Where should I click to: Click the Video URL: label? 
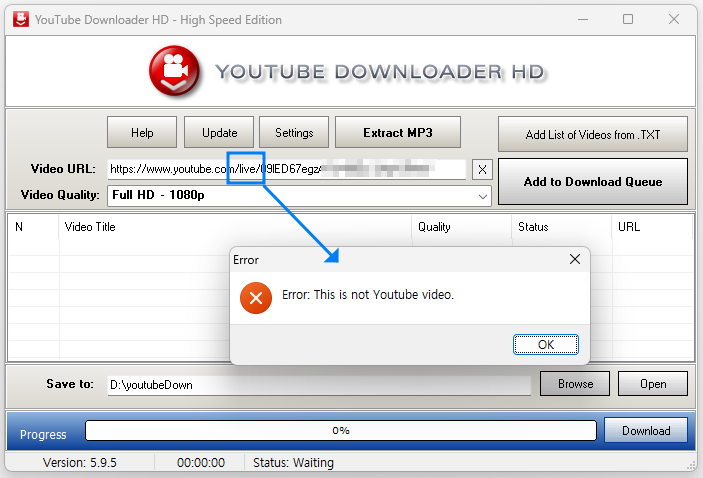tap(63, 169)
